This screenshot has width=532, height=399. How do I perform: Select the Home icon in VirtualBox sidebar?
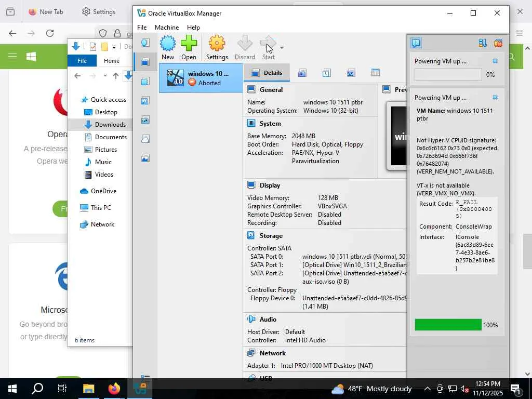pos(145,43)
